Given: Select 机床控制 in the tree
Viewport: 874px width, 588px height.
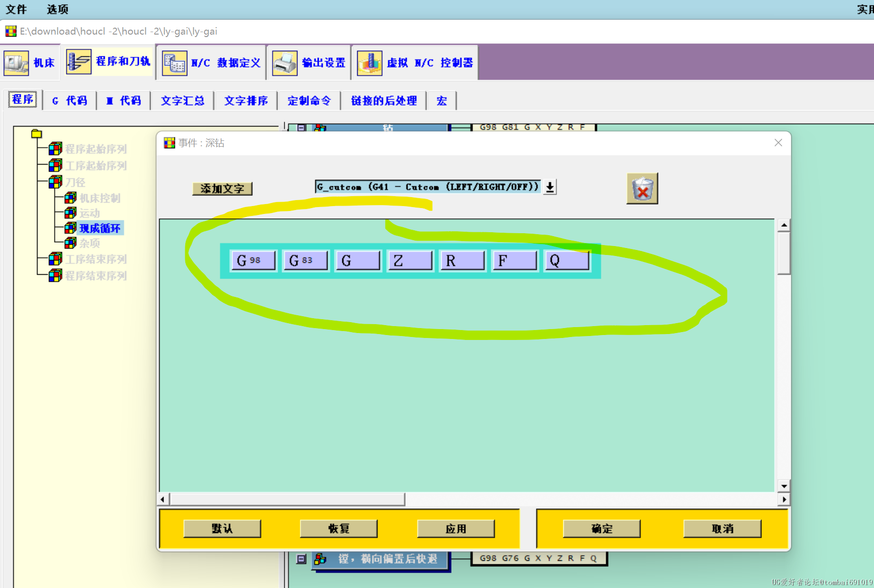Looking at the screenshot, I should pyautogui.click(x=100, y=198).
